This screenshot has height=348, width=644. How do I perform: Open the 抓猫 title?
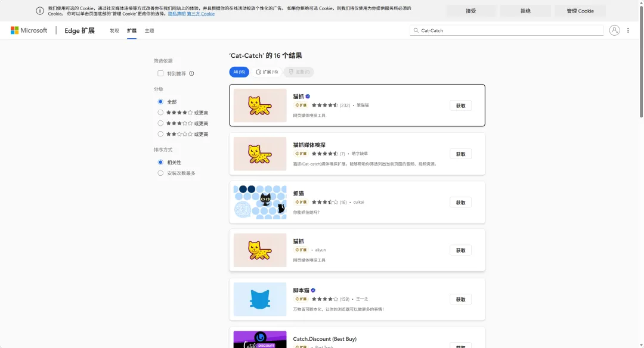point(299,193)
